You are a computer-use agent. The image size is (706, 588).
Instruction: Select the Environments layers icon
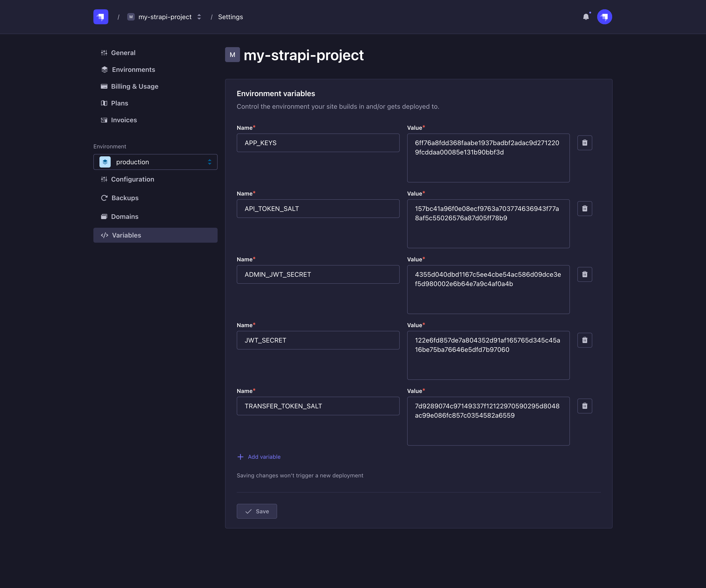(104, 69)
